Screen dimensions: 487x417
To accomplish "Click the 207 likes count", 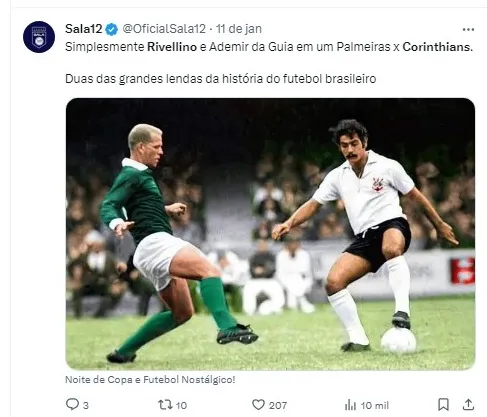I will pyautogui.click(x=278, y=405).
